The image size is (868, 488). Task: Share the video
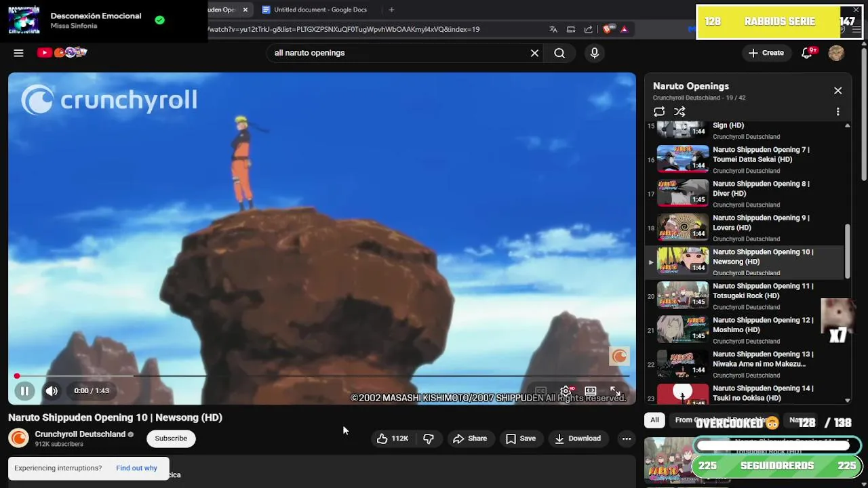(x=470, y=439)
